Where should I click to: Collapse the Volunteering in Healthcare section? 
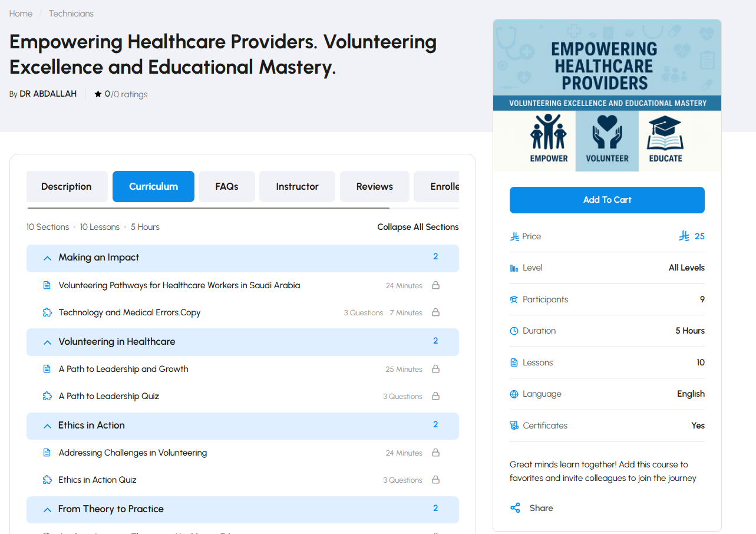coord(47,342)
